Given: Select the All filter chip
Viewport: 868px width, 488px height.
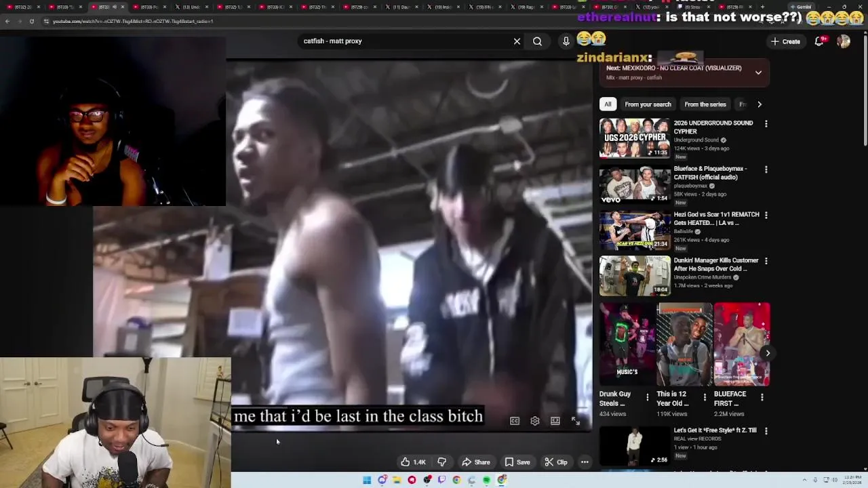Looking at the screenshot, I should tap(608, 104).
